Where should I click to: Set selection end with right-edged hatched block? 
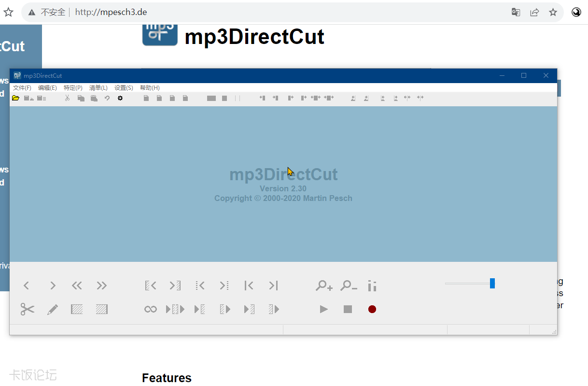click(x=101, y=309)
